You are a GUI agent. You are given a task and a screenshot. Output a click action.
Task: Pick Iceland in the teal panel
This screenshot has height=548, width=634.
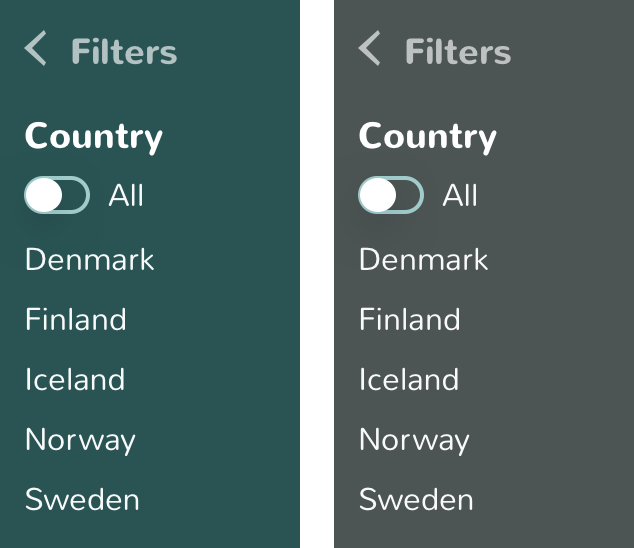[x=75, y=380]
